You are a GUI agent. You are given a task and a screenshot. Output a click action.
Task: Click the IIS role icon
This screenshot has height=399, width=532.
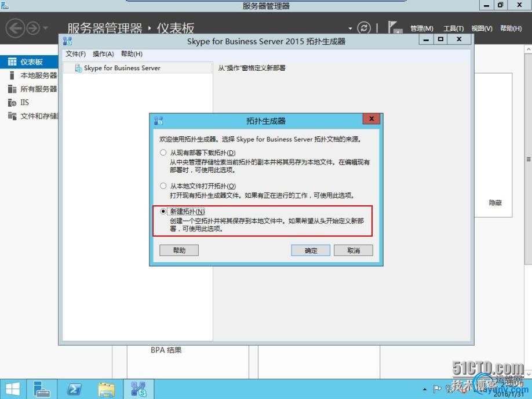click(x=12, y=103)
